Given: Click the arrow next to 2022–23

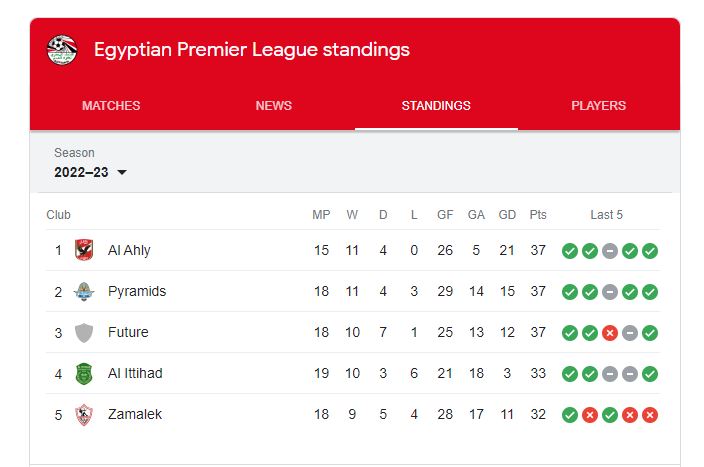Looking at the screenshot, I should click(x=122, y=172).
